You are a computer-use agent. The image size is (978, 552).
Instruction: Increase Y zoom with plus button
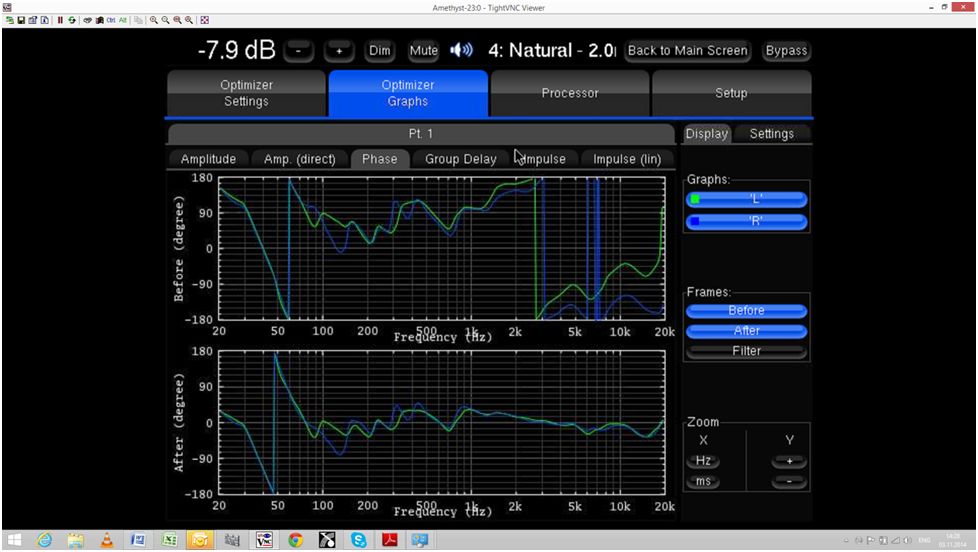coord(788,461)
